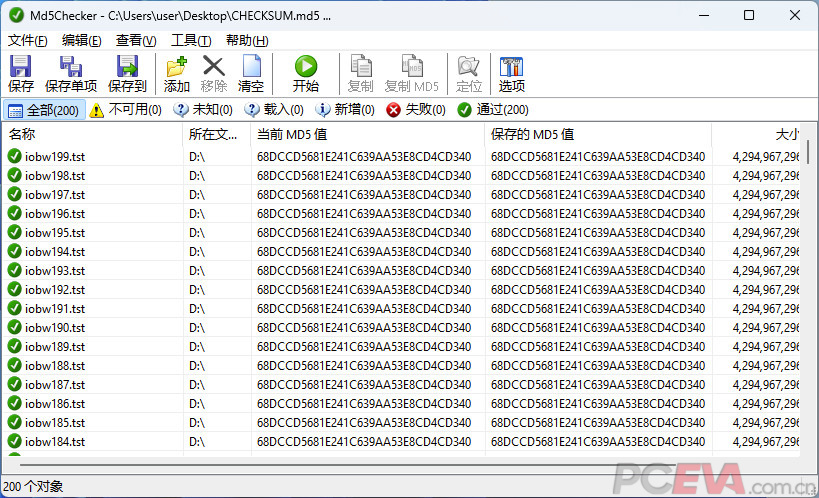Filter by 通过(200) passed items
This screenshot has width=819, height=498.
(493, 110)
